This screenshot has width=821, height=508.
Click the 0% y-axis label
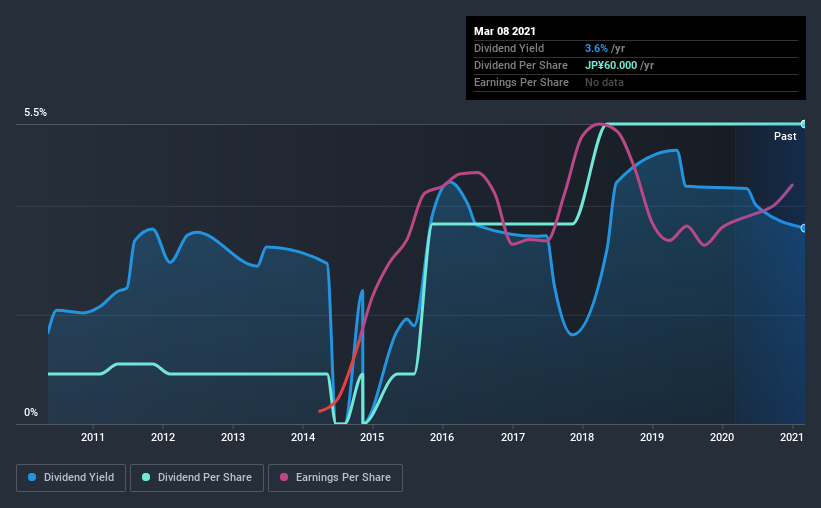[31, 413]
